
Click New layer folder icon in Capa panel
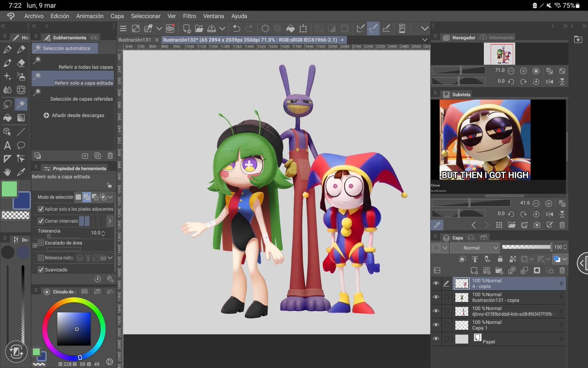coord(499,270)
